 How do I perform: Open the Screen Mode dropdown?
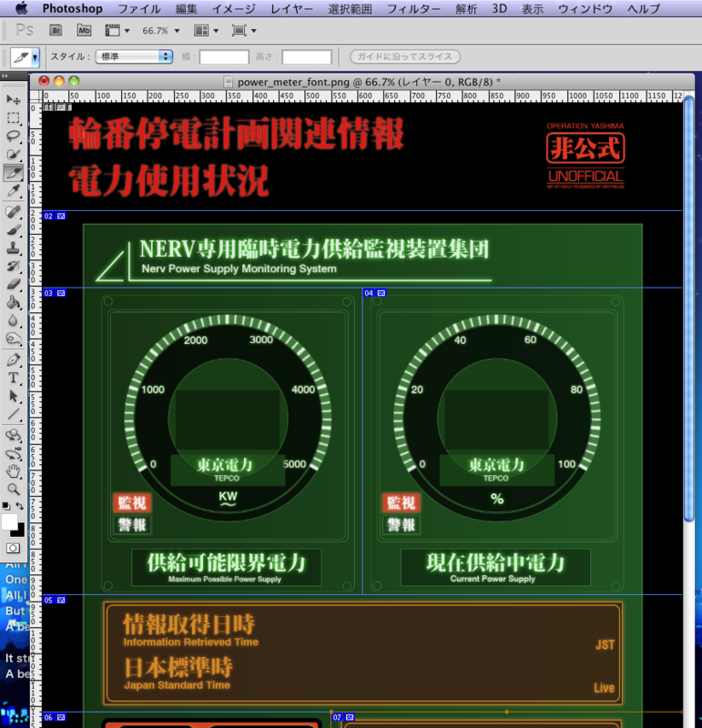pyautogui.click(x=244, y=31)
